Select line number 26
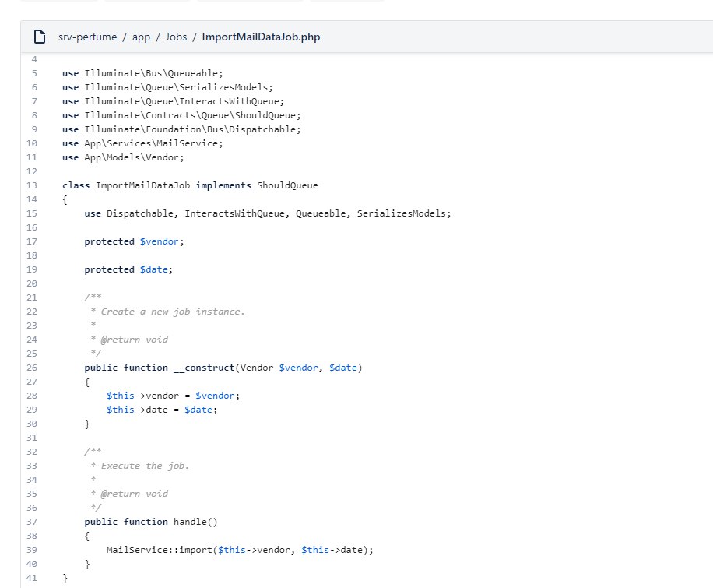 click(x=31, y=368)
